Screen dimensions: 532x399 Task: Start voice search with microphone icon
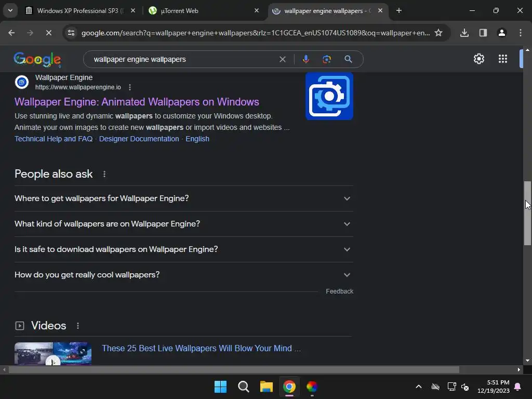click(x=305, y=59)
